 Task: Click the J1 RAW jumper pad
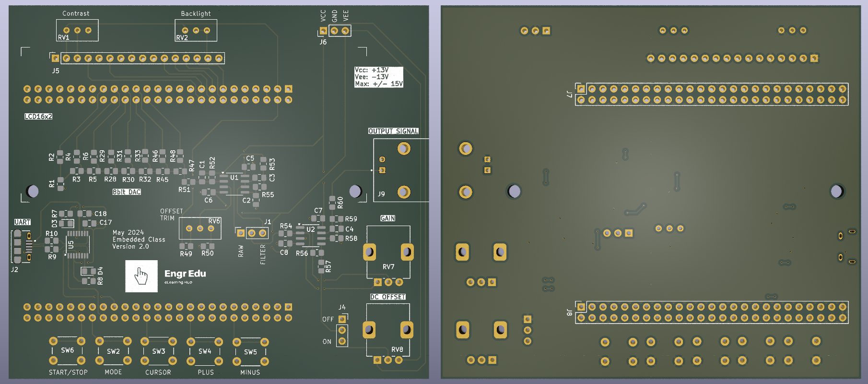[x=241, y=233]
